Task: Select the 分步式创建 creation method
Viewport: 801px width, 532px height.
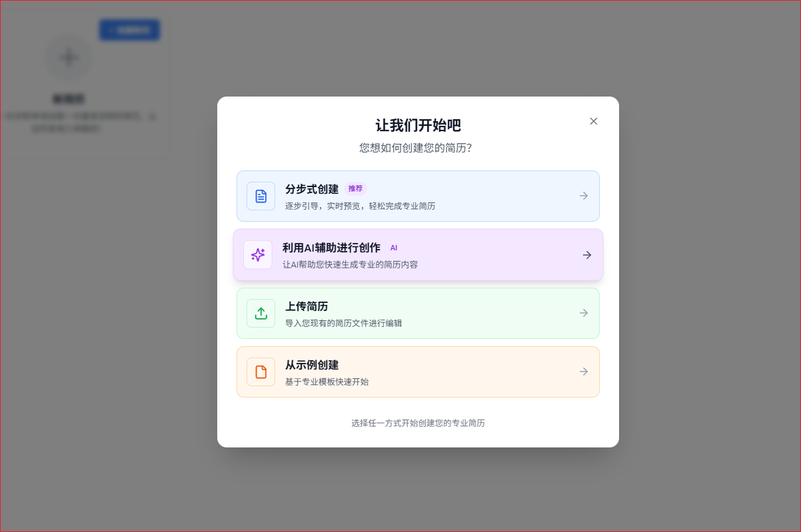Action: pos(418,196)
